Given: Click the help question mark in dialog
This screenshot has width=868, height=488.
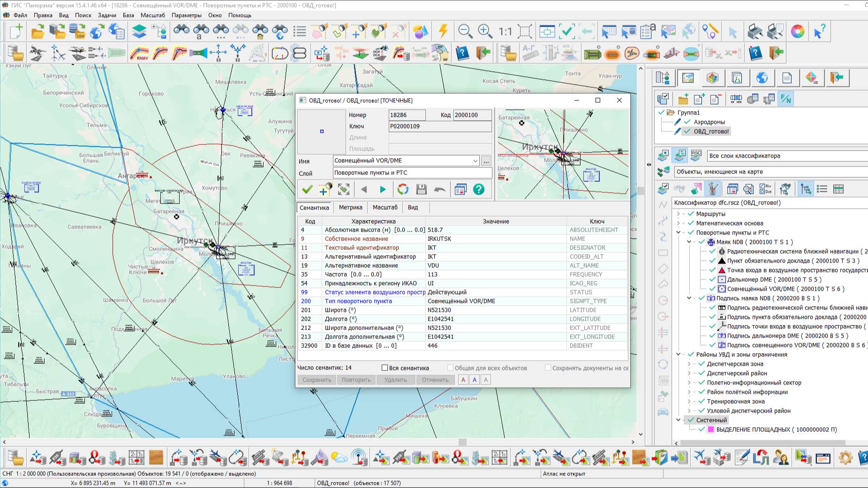Looking at the screenshot, I should (478, 189).
